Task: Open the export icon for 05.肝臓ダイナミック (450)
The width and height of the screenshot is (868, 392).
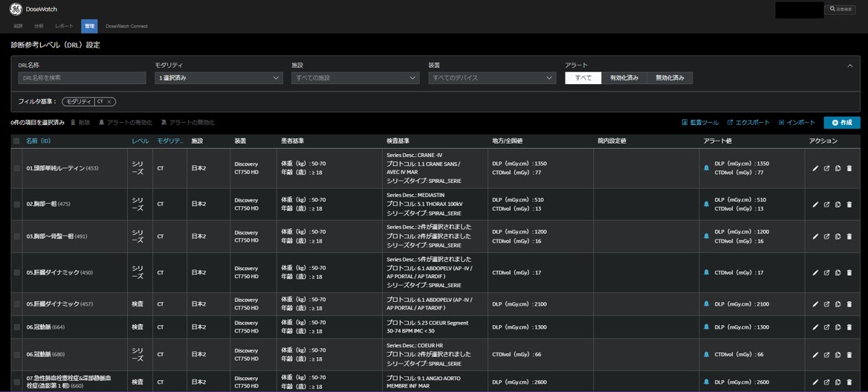Action: click(826, 273)
